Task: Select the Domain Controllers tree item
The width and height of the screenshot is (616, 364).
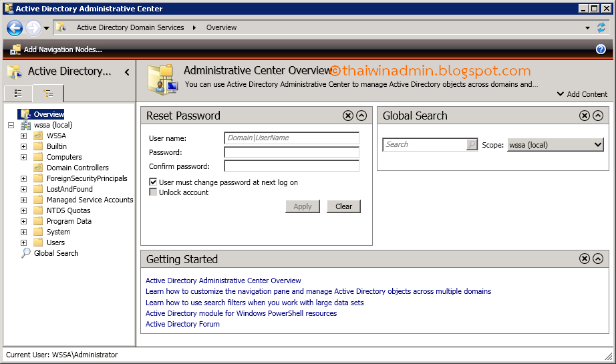Action: coord(78,168)
